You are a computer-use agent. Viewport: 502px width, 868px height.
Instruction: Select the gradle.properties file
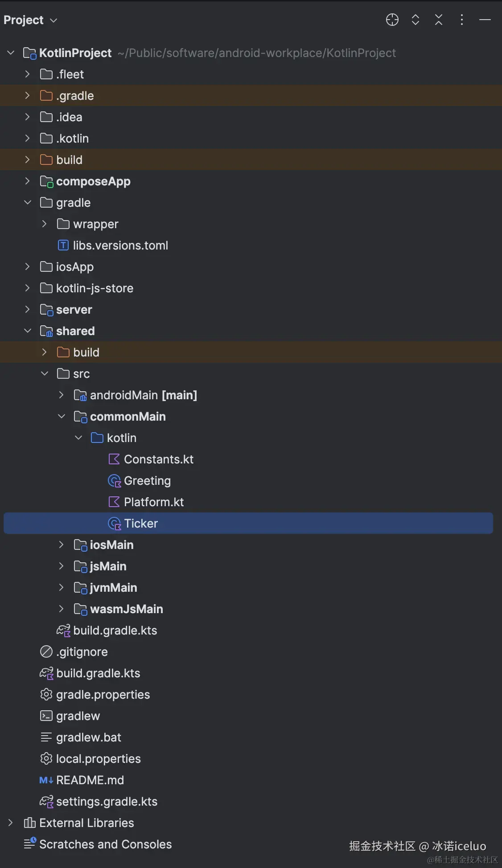pyautogui.click(x=103, y=695)
